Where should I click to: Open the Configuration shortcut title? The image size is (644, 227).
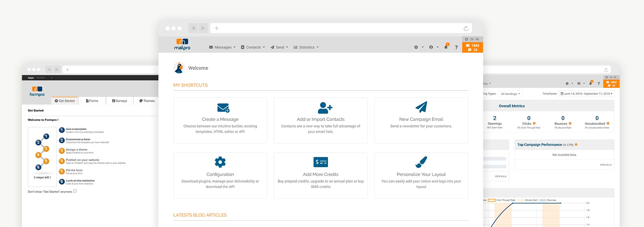coord(220,174)
